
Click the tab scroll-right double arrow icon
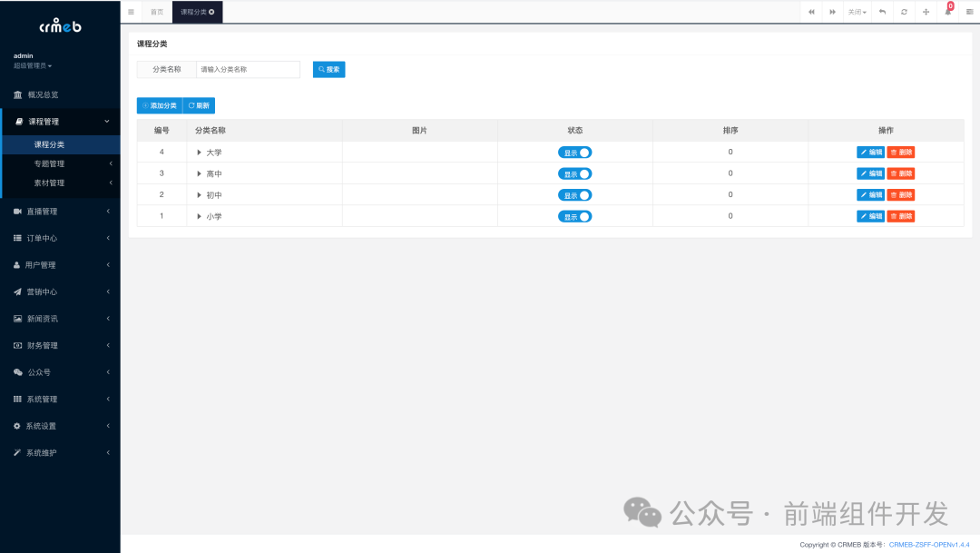pyautogui.click(x=832, y=12)
